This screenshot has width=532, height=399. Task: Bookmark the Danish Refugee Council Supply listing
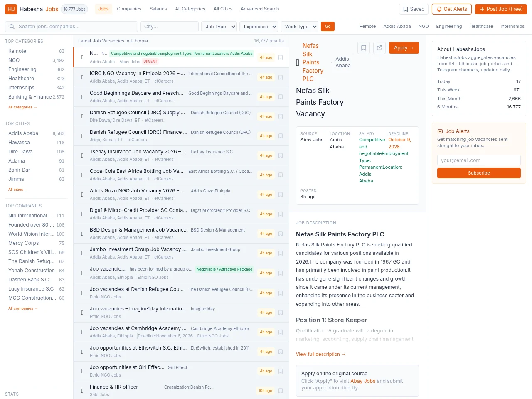(281, 116)
